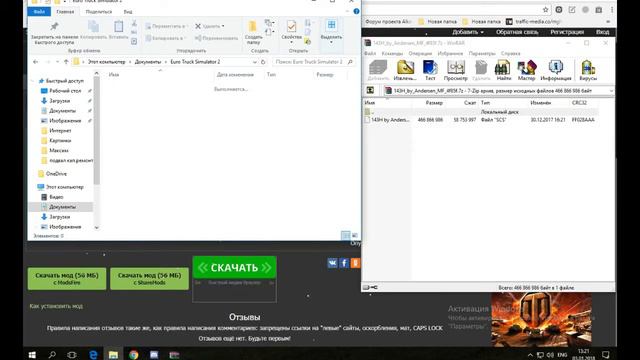The height and width of the screenshot is (360, 640).
Task: Click Paste icon in Explorer ribbon
Action: pyautogui.click(x=118, y=29)
